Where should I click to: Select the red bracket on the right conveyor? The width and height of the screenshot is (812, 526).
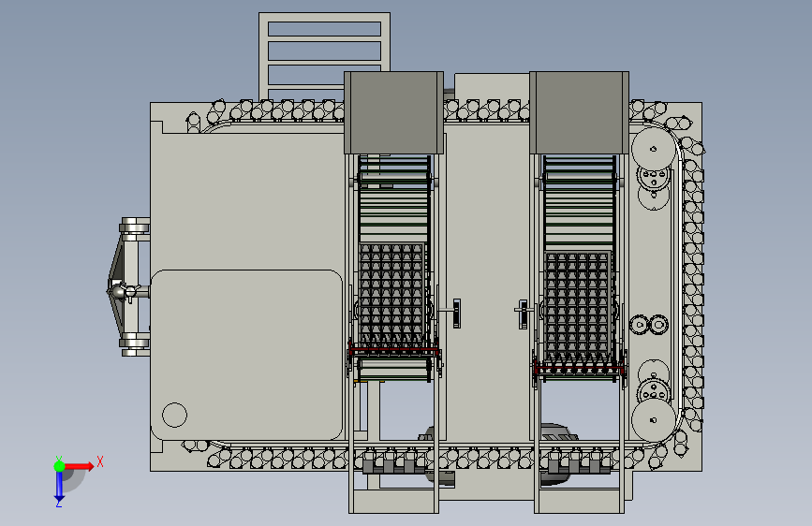click(x=579, y=369)
